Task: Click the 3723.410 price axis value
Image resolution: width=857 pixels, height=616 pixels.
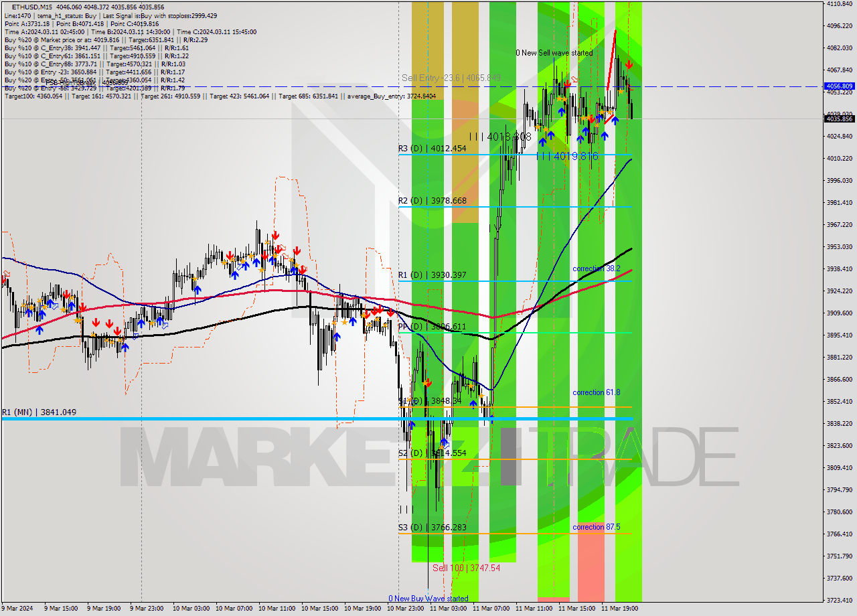Action: tap(840, 600)
